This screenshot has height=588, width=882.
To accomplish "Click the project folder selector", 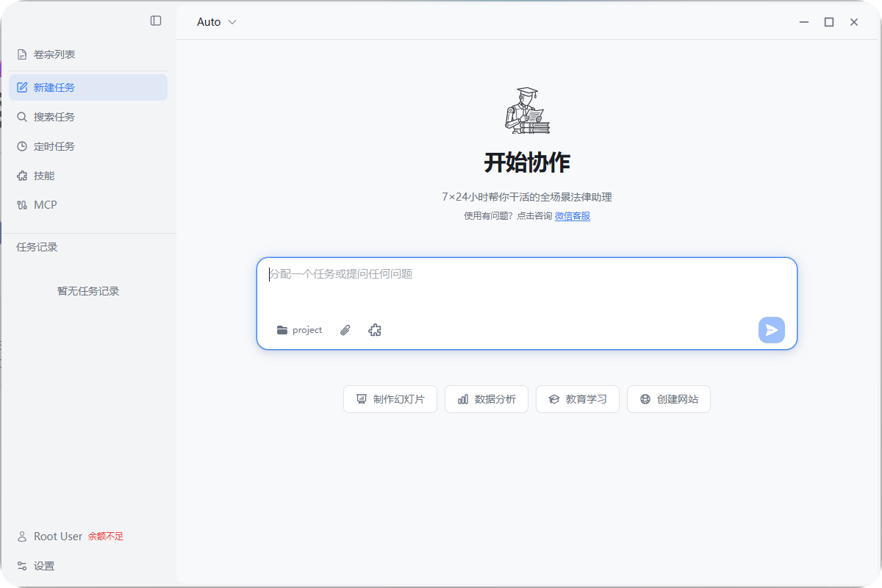I will [x=300, y=330].
